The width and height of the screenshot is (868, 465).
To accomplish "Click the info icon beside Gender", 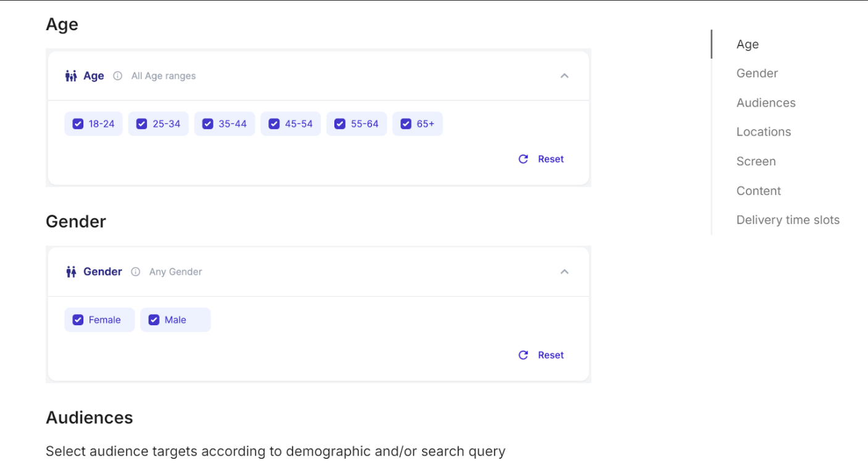I will (x=136, y=272).
